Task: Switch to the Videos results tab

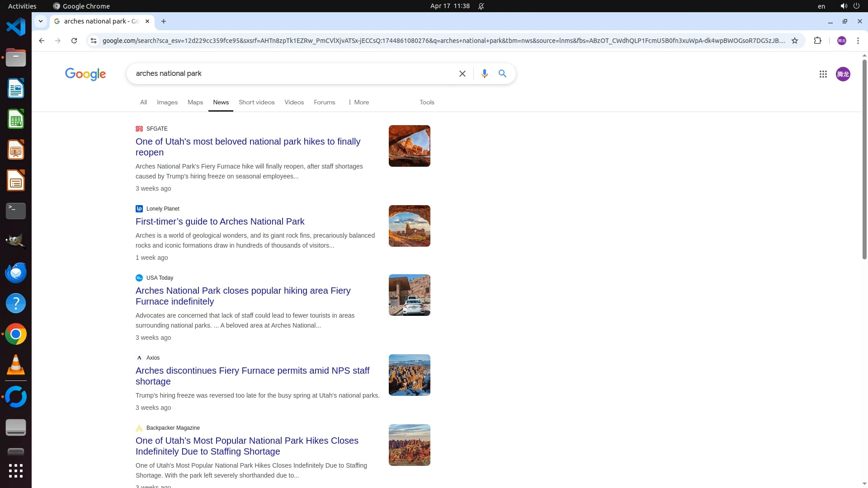Action: (294, 103)
